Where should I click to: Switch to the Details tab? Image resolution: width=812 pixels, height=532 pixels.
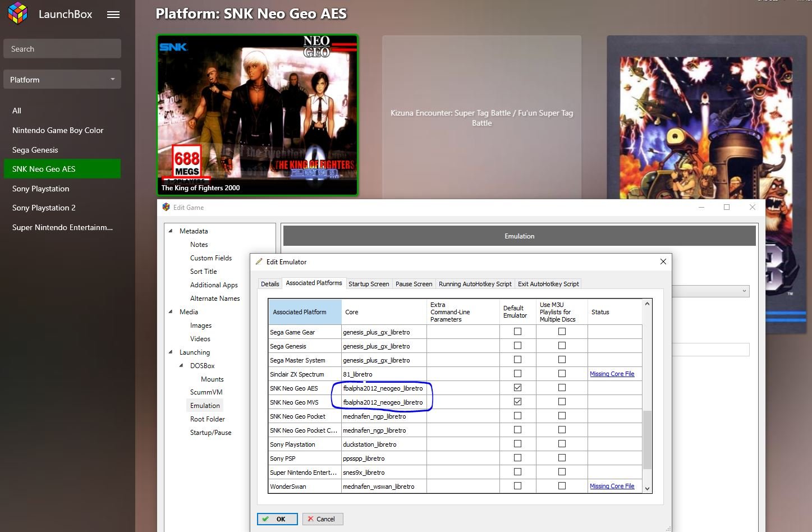pyautogui.click(x=270, y=284)
